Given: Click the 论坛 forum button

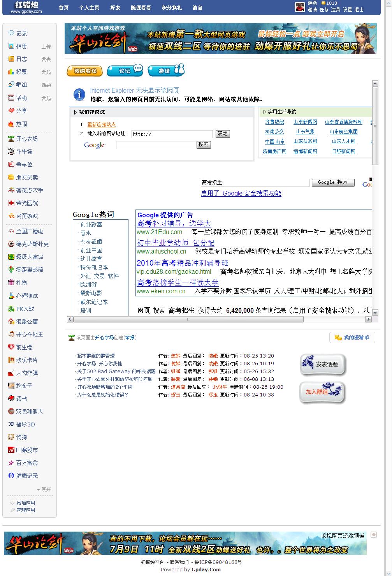Looking at the screenshot, I should coord(125,70).
